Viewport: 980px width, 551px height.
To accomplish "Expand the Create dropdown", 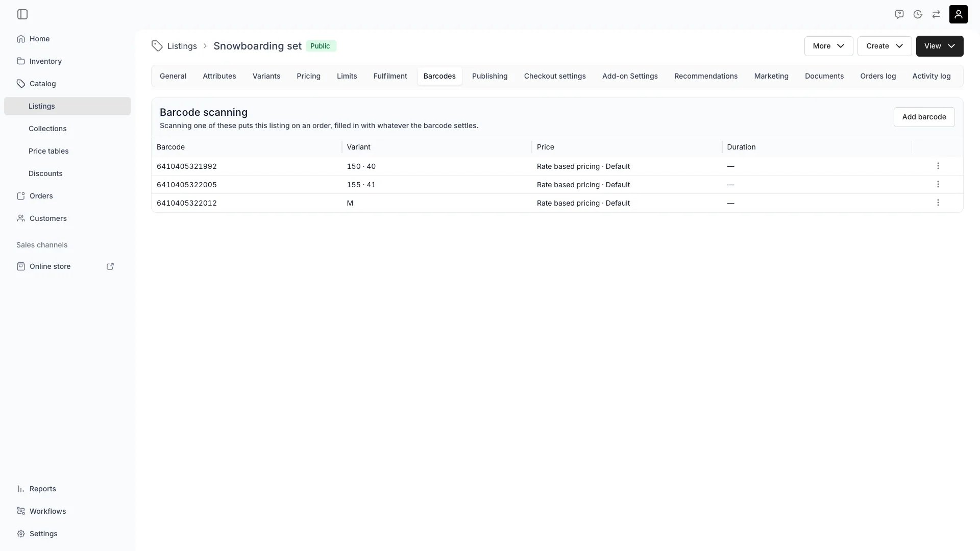I will (x=885, y=46).
